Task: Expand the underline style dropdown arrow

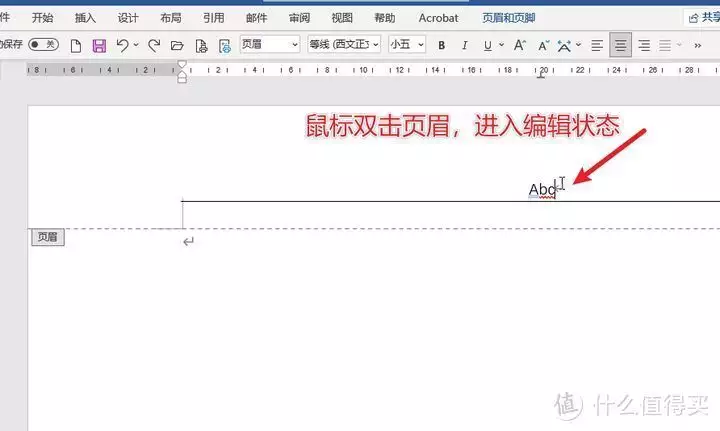Action: pyautogui.click(x=501, y=45)
